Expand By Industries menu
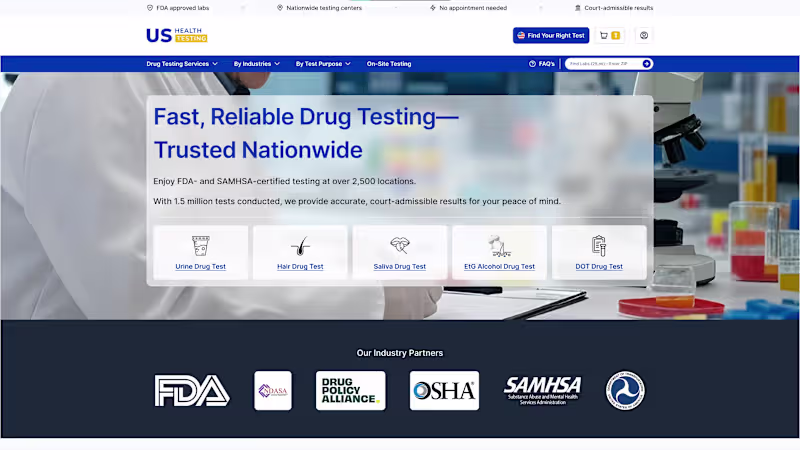 (257, 64)
